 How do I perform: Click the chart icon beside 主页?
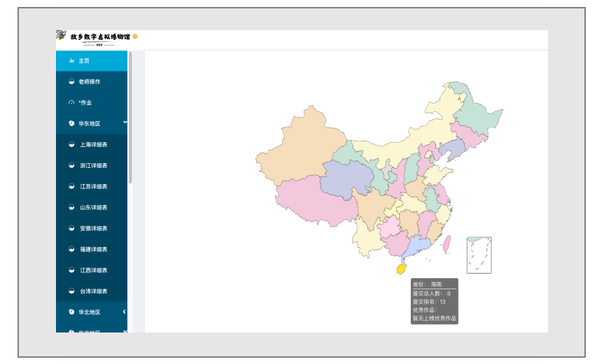pos(71,60)
